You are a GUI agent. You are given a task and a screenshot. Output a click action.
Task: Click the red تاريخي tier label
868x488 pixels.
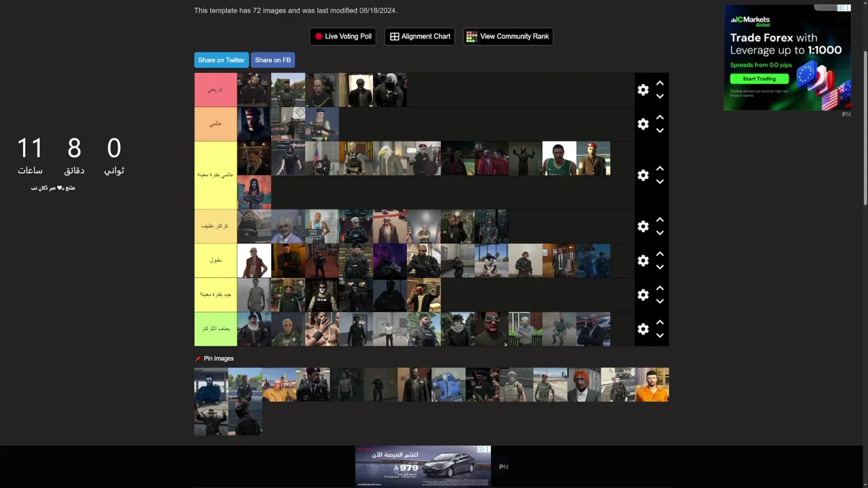click(x=216, y=89)
